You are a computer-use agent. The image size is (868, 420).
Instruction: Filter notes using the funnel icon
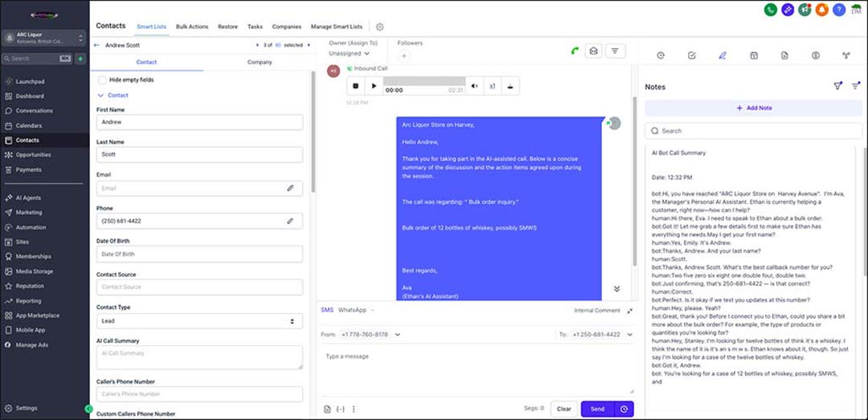(x=838, y=86)
